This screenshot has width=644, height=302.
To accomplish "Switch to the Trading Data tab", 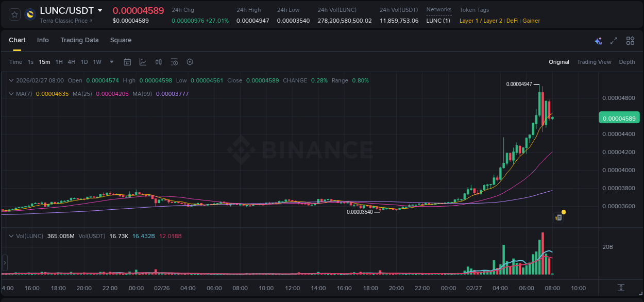I will [x=79, y=40].
